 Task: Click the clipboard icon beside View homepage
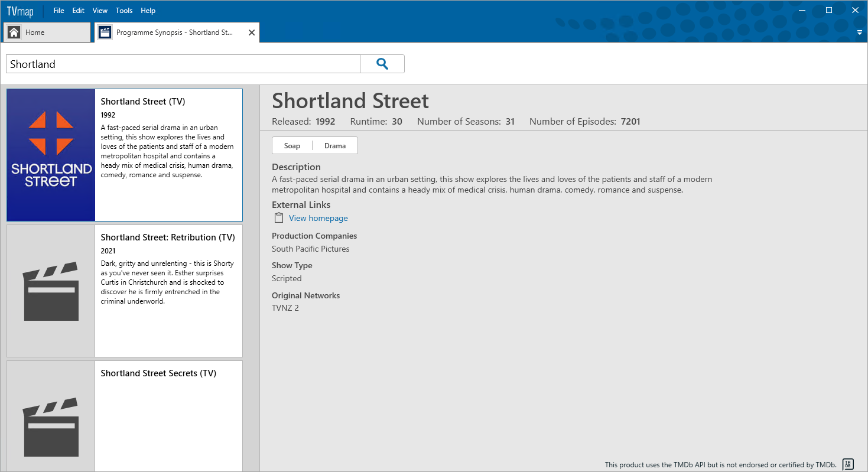[279, 218]
